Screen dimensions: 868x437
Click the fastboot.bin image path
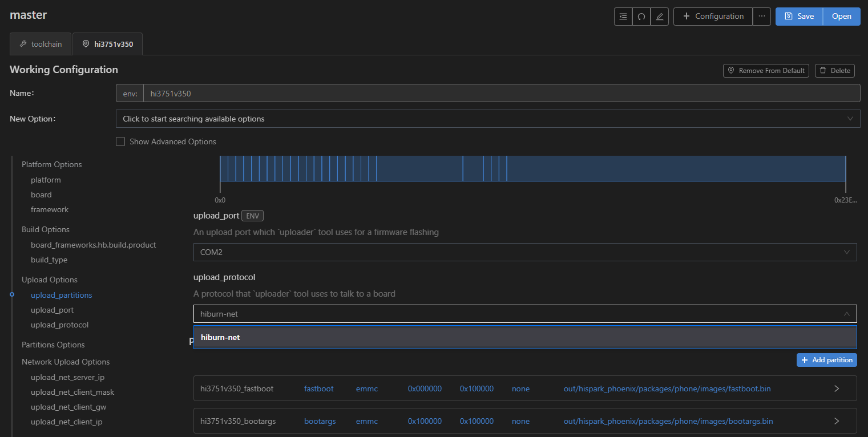pos(667,389)
